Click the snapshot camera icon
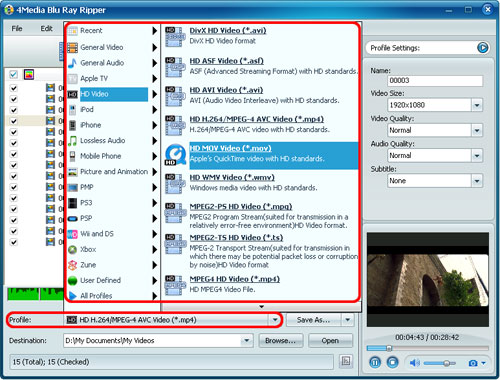 [473, 363]
